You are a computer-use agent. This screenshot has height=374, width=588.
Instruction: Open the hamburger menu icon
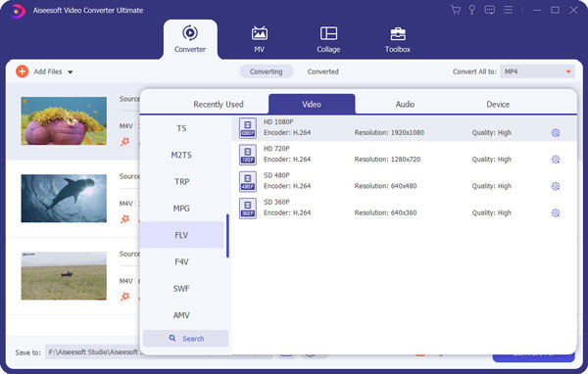[508, 10]
